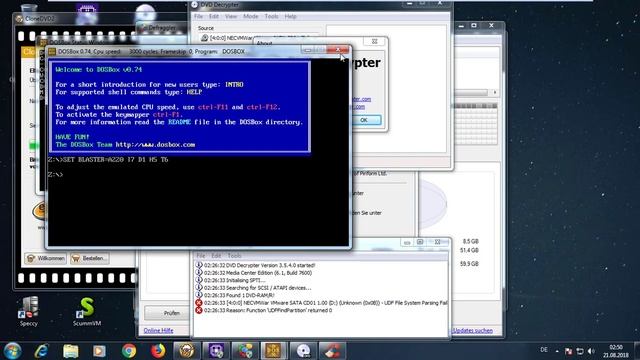
Task: Open Help menu in DVD Decrypter
Action: pyautogui.click(x=290, y=16)
